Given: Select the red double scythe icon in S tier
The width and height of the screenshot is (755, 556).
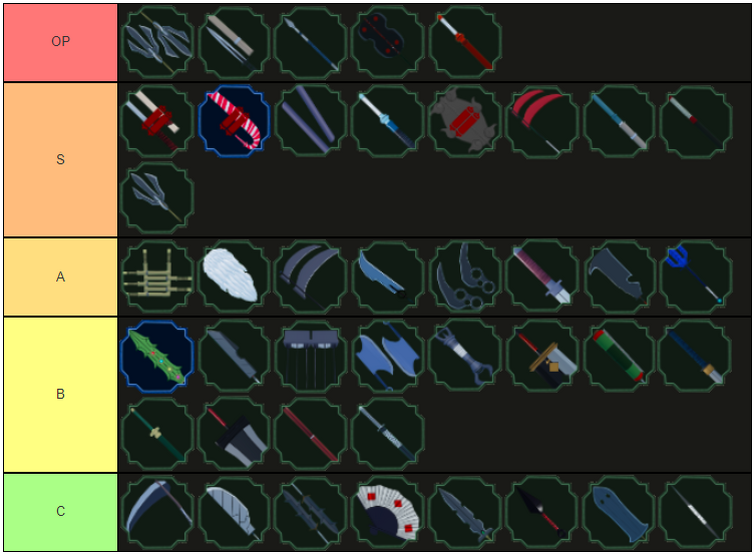Looking at the screenshot, I should [x=542, y=121].
